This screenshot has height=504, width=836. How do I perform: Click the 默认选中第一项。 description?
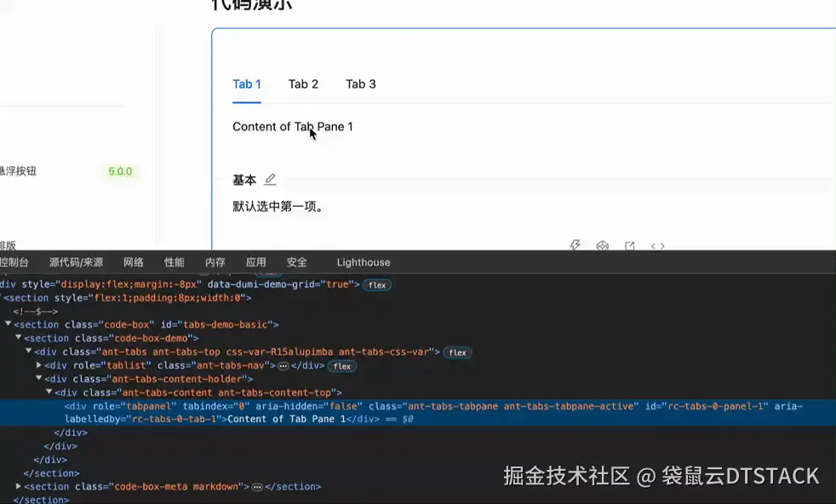tap(278, 206)
